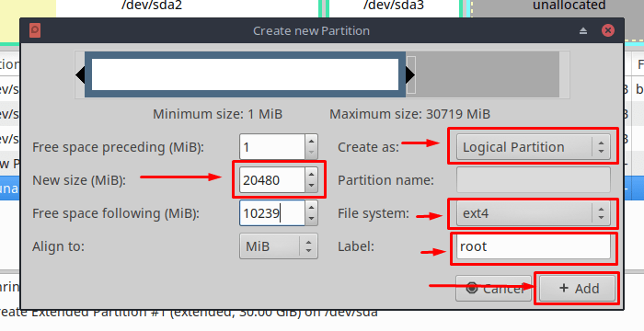The width and height of the screenshot is (644, 331).
Task: Decrease New size using down stepper
Action: [x=311, y=186]
